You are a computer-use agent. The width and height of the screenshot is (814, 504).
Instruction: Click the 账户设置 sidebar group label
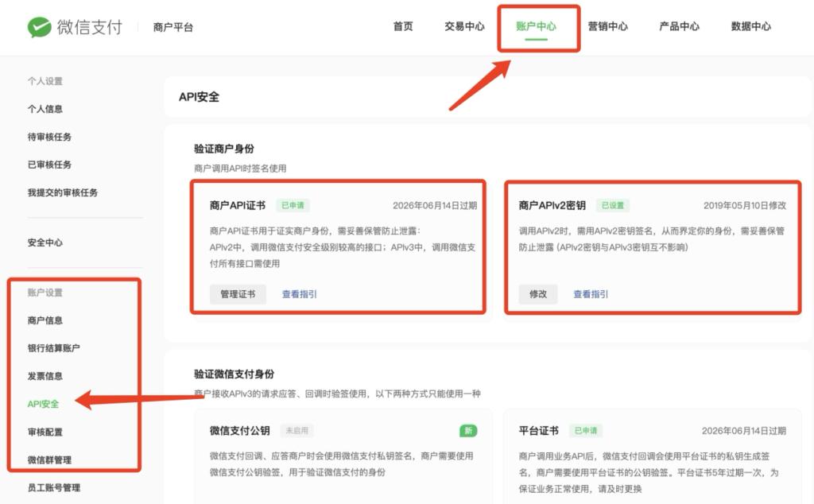[x=45, y=293]
